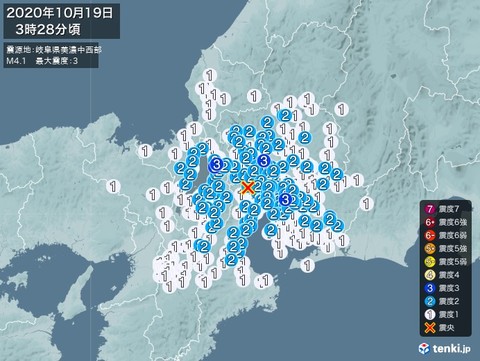Click the 震度6弱 red legend icon
Image resolution: width=480 pixels, height=361 pixels.
click(x=430, y=236)
